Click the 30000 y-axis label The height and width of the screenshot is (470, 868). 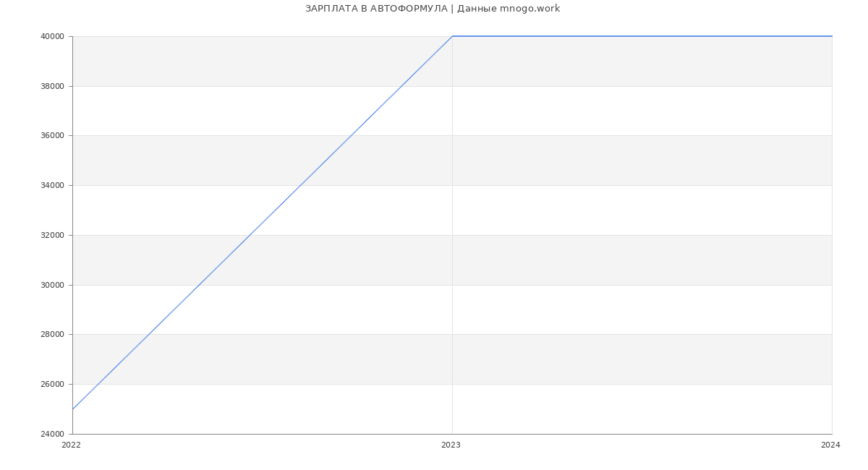(x=53, y=285)
